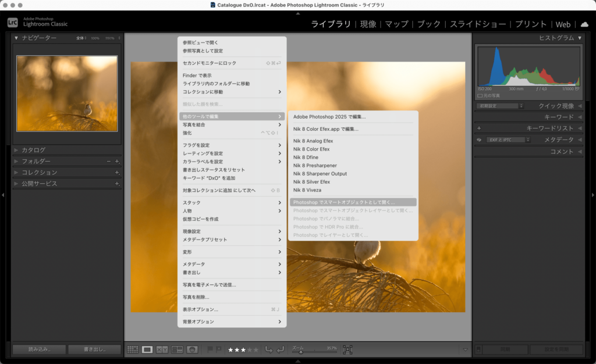596x364 pixels.
Task: Toggle the 元の写真 checkbox
Action: click(480, 95)
